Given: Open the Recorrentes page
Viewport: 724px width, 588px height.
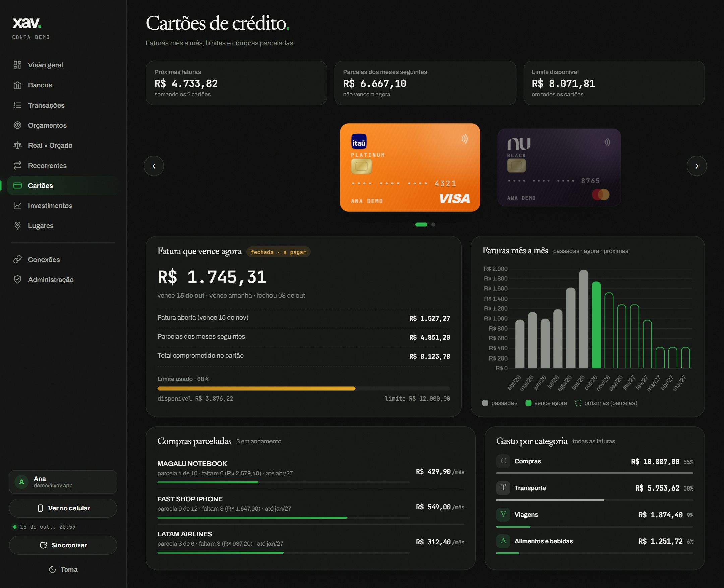Looking at the screenshot, I should pos(63,165).
